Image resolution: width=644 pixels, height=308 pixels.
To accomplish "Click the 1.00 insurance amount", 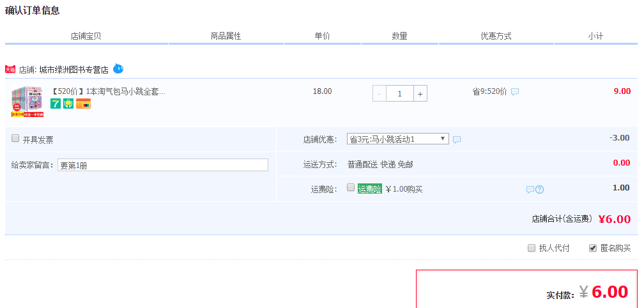I will (622, 188).
